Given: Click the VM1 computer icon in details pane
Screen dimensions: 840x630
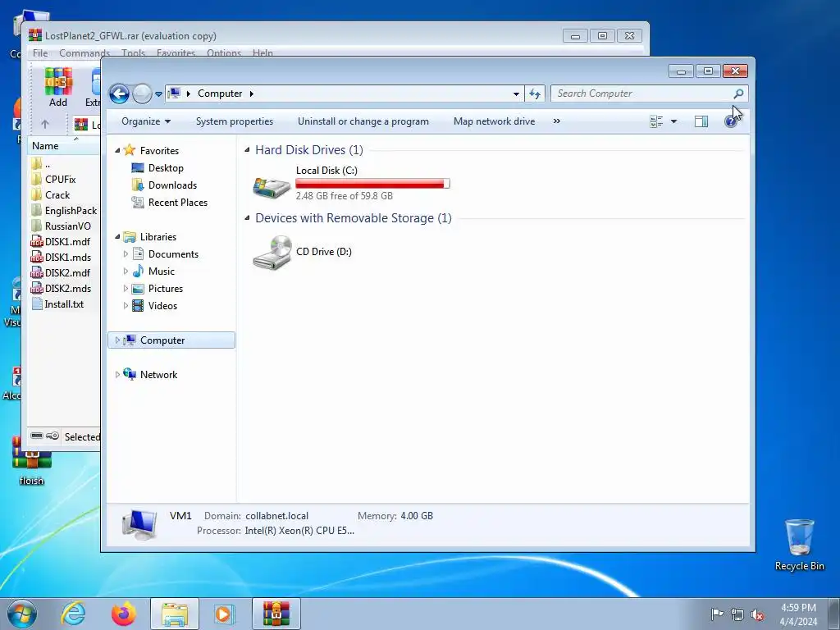Looking at the screenshot, I should coord(139,524).
